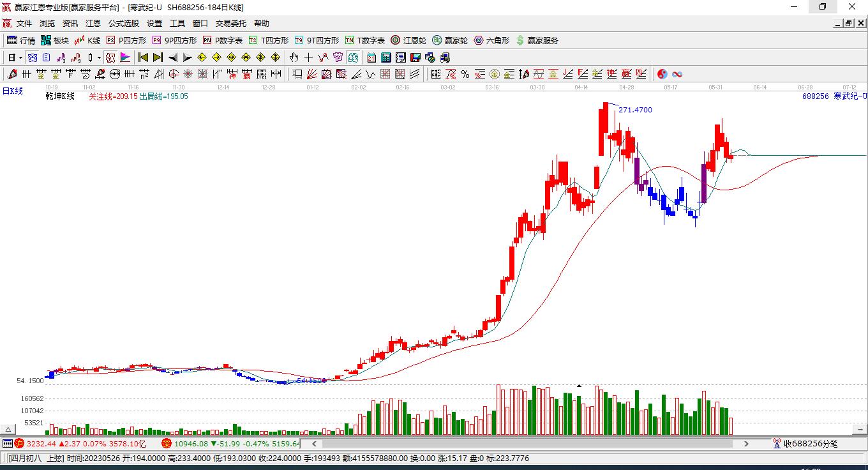868x470 pixels.
Task: Open the 帮助 menu
Action: click(262, 24)
